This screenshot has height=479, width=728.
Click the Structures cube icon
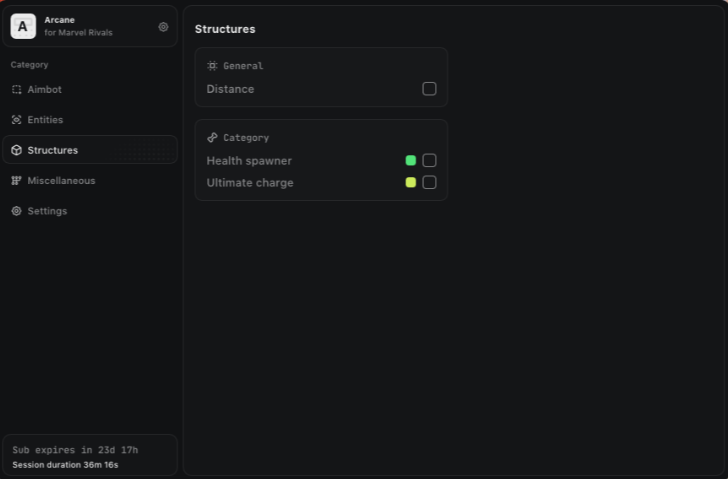(x=17, y=150)
